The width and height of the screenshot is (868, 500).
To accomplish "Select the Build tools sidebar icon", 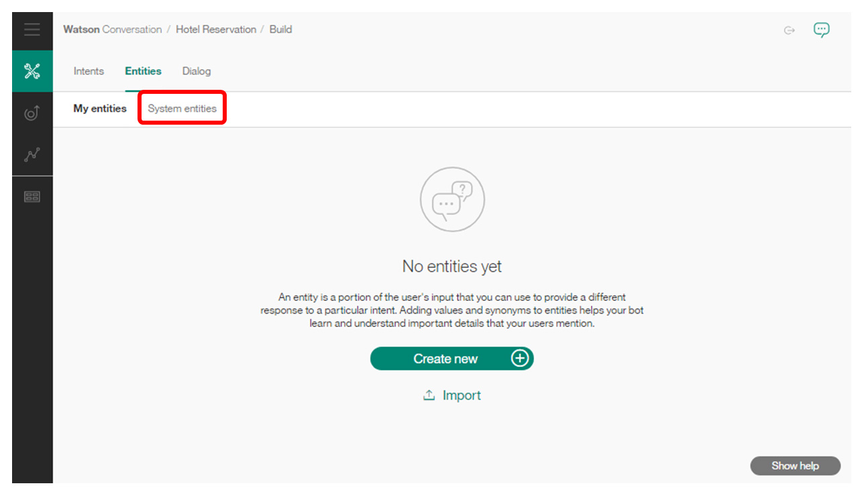I will pos(32,71).
